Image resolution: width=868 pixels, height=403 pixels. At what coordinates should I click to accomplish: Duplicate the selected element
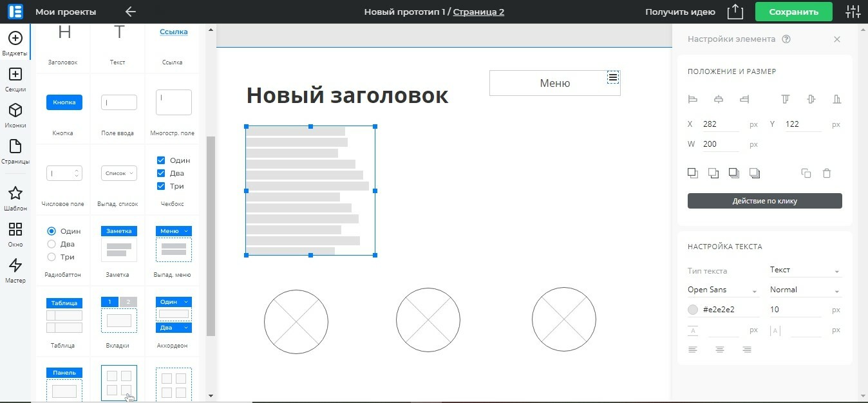[x=806, y=173]
